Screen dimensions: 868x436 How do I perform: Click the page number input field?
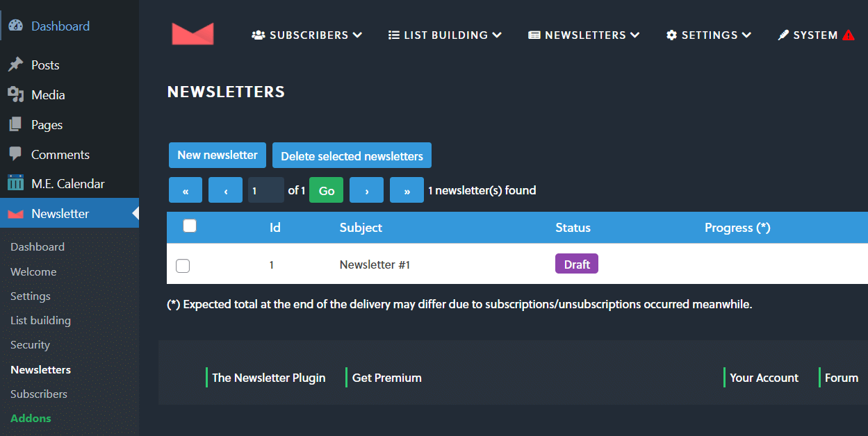click(265, 190)
